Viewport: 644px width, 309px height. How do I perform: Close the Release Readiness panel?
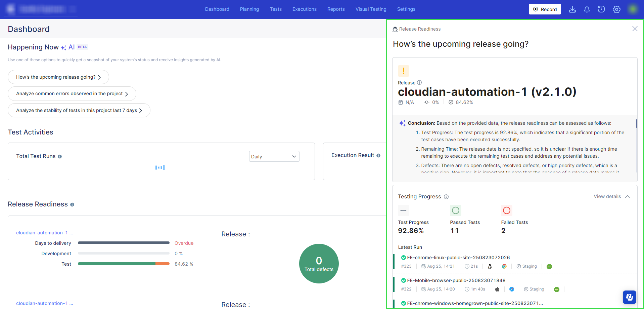click(x=635, y=29)
